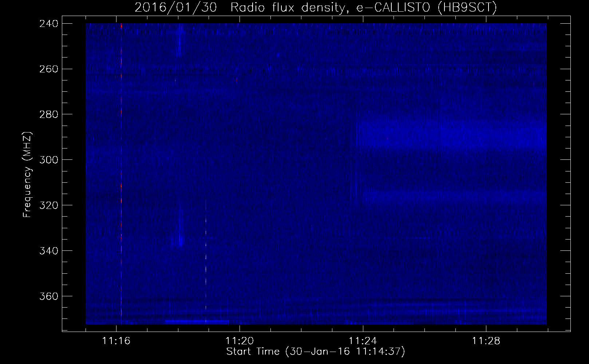This screenshot has width=589, height=364.
Task: Click the plot title mentioning e-CALLISTO (HB9SCT)
Action: point(316,8)
